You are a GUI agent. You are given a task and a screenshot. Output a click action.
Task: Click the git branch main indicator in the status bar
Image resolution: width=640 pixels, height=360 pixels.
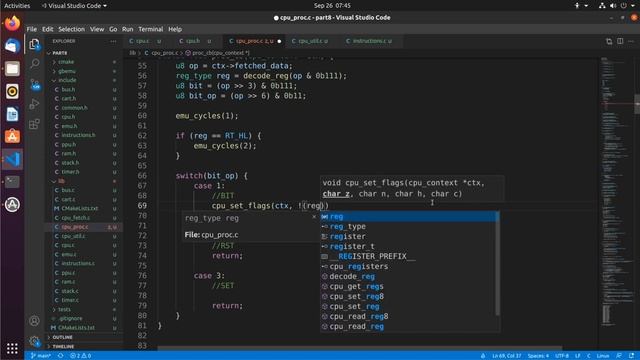click(41, 356)
